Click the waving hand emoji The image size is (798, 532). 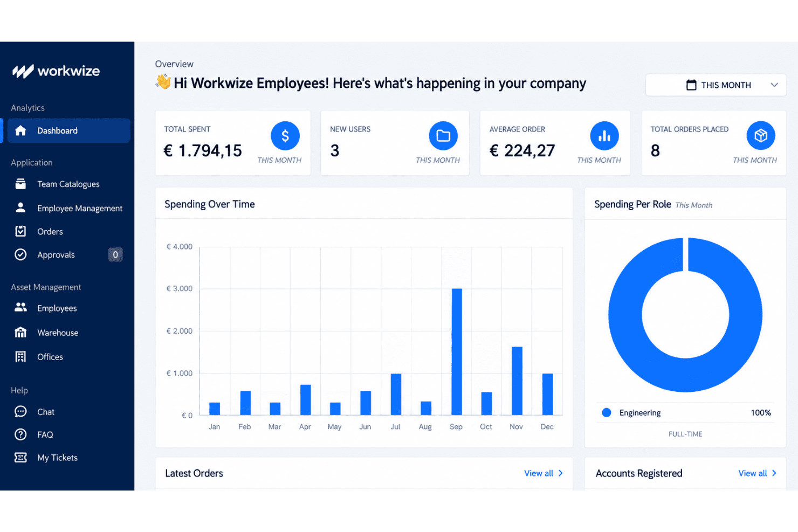click(163, 82)
